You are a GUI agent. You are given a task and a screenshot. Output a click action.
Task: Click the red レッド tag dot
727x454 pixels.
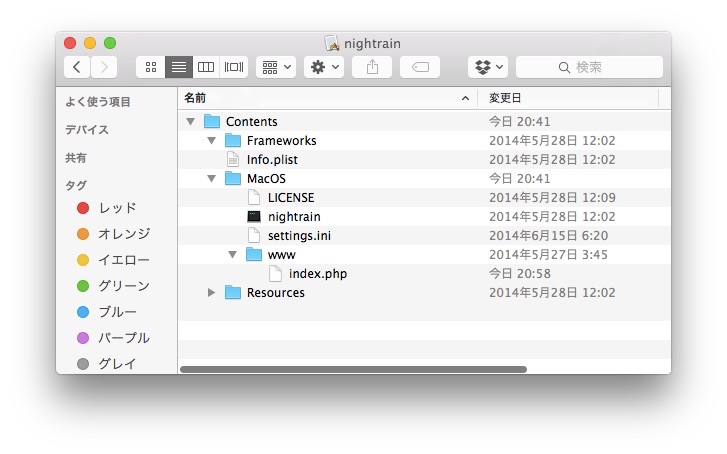click(x=83, y=208)
